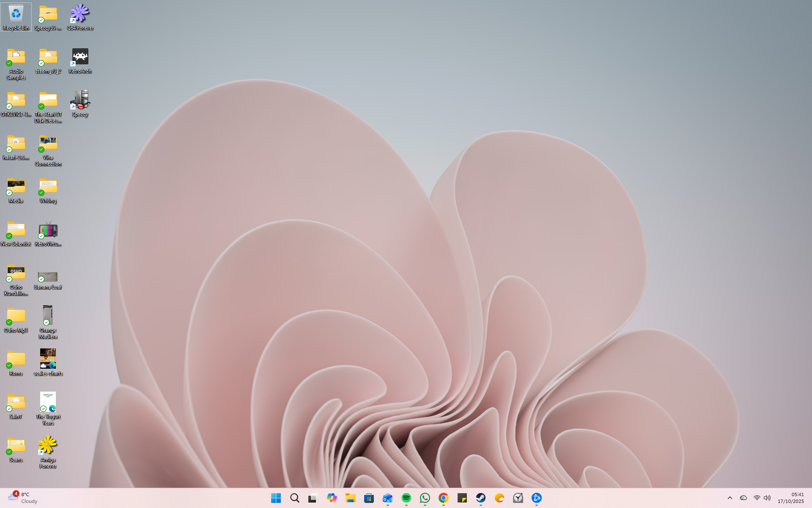Expand the hidden system tray icons
Image resolution: width=812 pixels, height=508 pixels.
click(730, 498)
